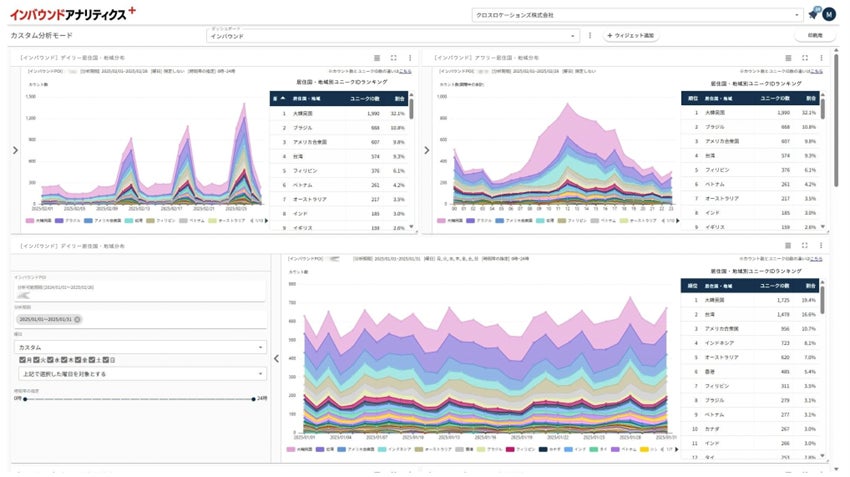Click the 印刷用 button

[814, 36]
